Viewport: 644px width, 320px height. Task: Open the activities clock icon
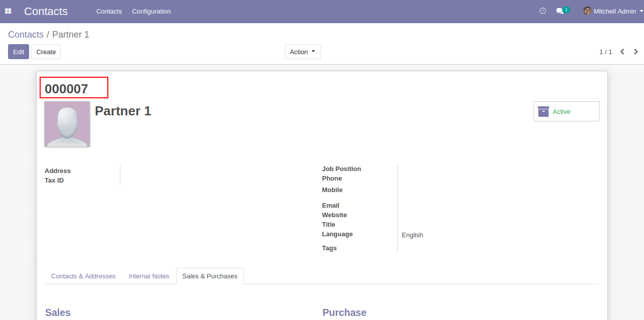coord(543,11)
